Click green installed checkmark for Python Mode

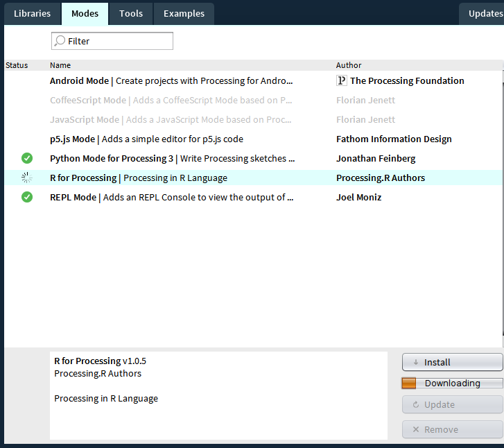tap(27, 158)
